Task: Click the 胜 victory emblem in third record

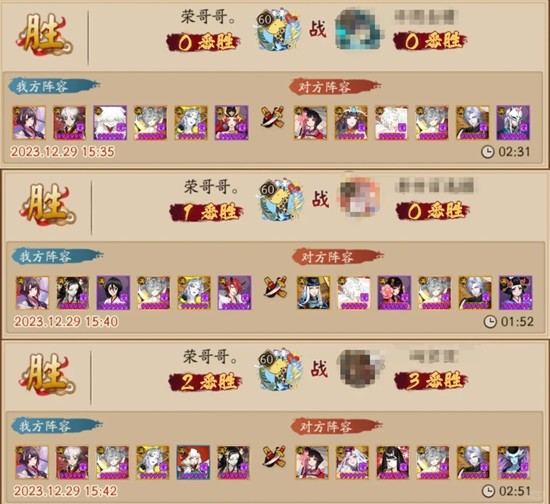Action: click(x=47, y=375)
